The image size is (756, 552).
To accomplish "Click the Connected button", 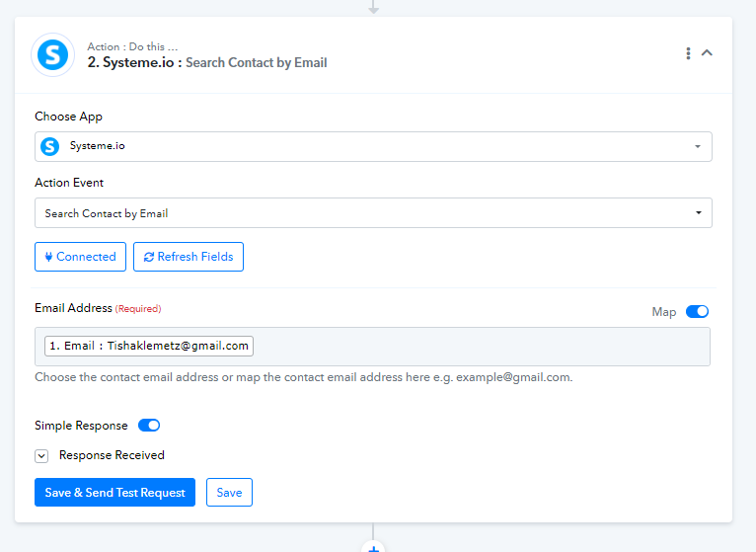I will 80,257.
